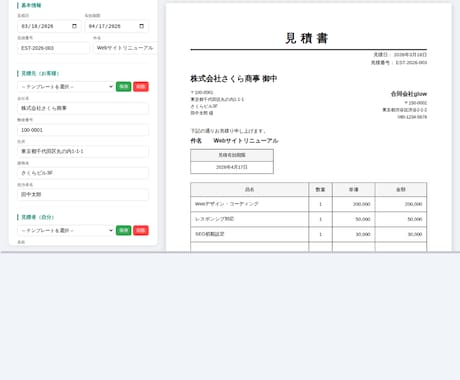This screenshot has width=460, height=380.
Task: Click 合同会社glow issuer name in preview
Action: click(409, 94)
